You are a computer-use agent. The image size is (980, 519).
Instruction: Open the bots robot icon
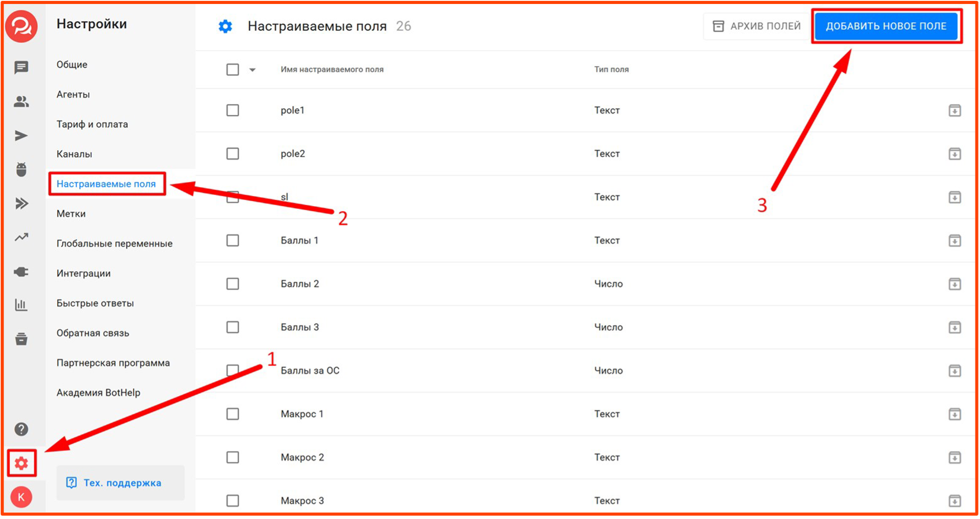pos(21,169)
